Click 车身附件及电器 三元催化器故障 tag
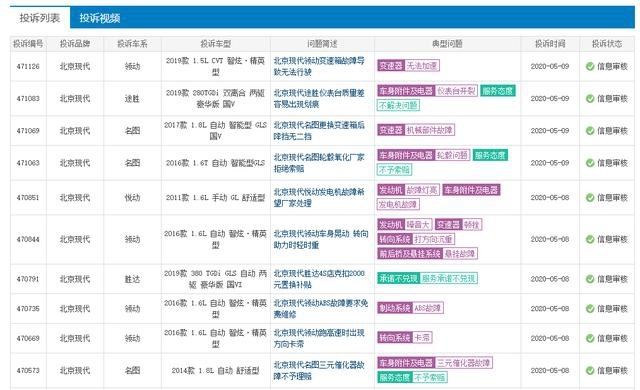This screenshot has height=390, width=640. tap(435, 363)
